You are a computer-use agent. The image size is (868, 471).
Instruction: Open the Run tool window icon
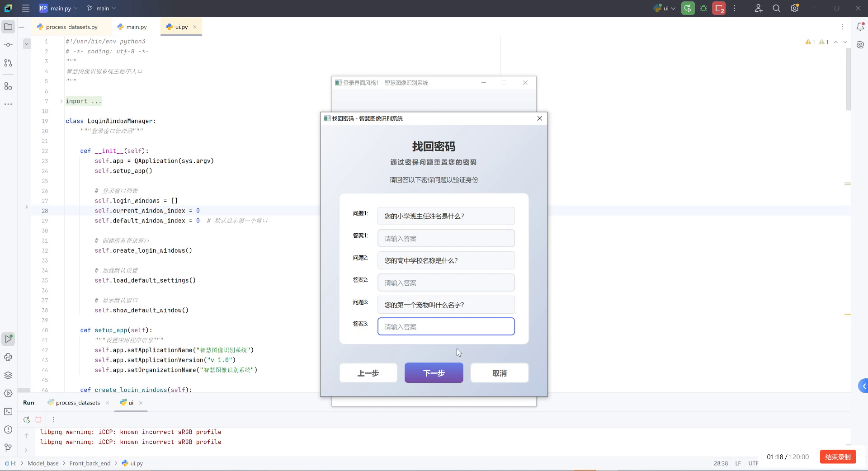point(8,339)
